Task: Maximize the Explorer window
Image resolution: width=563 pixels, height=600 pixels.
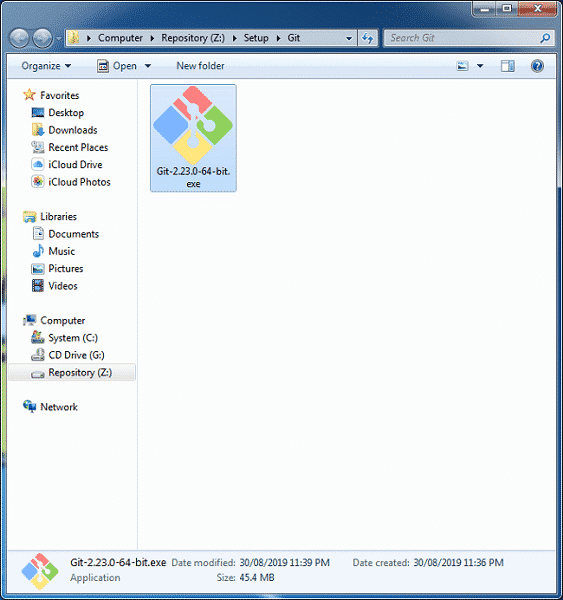Action: tap(507, 8)
